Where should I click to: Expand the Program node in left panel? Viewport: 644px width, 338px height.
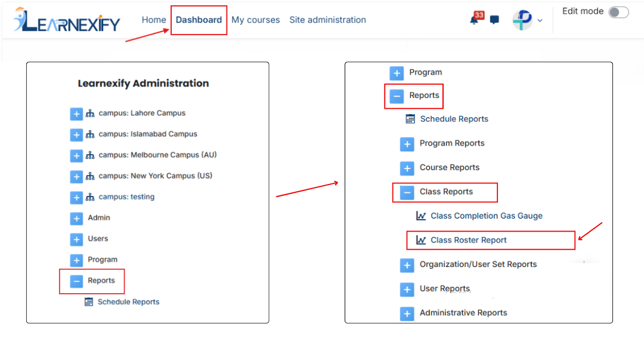tap(76, 261)
